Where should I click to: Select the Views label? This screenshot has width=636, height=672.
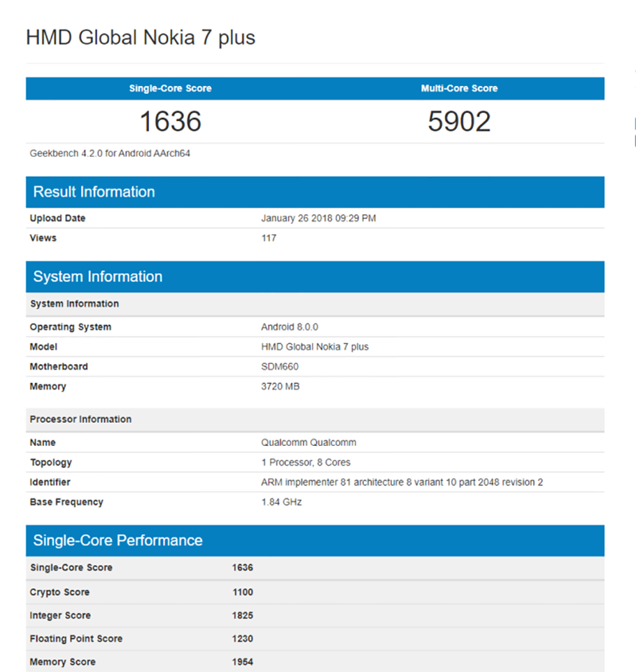(x=43, y=238)
